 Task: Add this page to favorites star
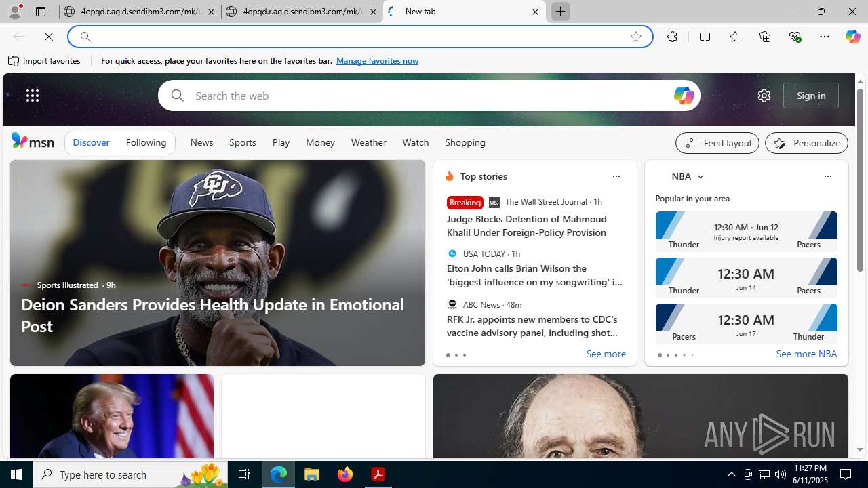[636, 37]
